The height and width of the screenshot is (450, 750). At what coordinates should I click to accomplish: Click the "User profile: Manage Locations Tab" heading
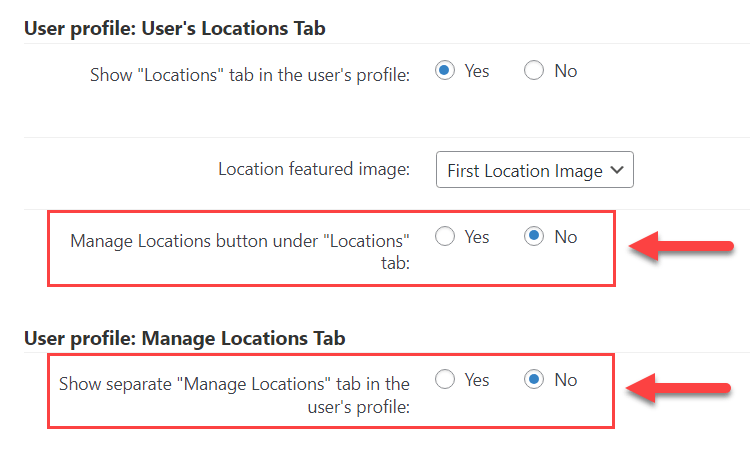[183, 338]
